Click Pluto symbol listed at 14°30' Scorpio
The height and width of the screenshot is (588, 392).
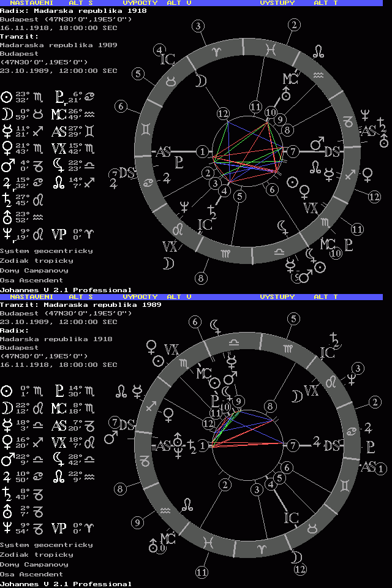(59, 391)
